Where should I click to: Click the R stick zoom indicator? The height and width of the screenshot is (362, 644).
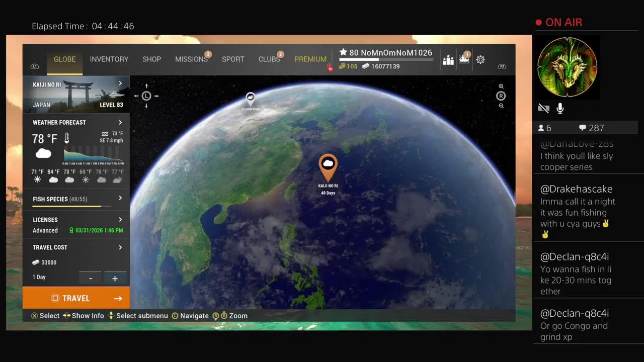point(501,96)
